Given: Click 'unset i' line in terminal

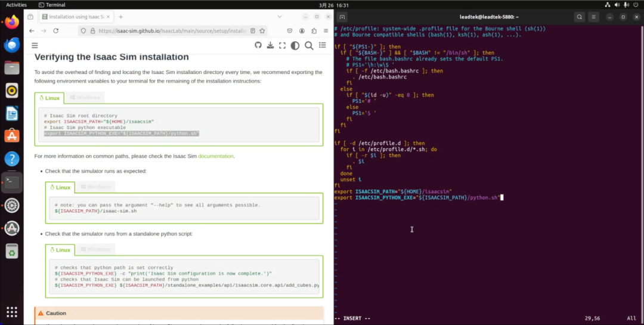Looking at the screenshot, I should pos(351,179).
